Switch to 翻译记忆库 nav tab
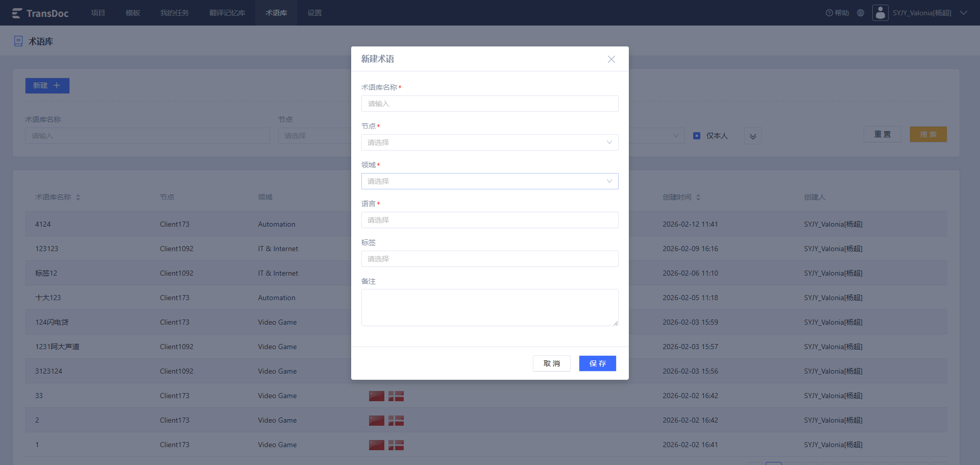 227,13
